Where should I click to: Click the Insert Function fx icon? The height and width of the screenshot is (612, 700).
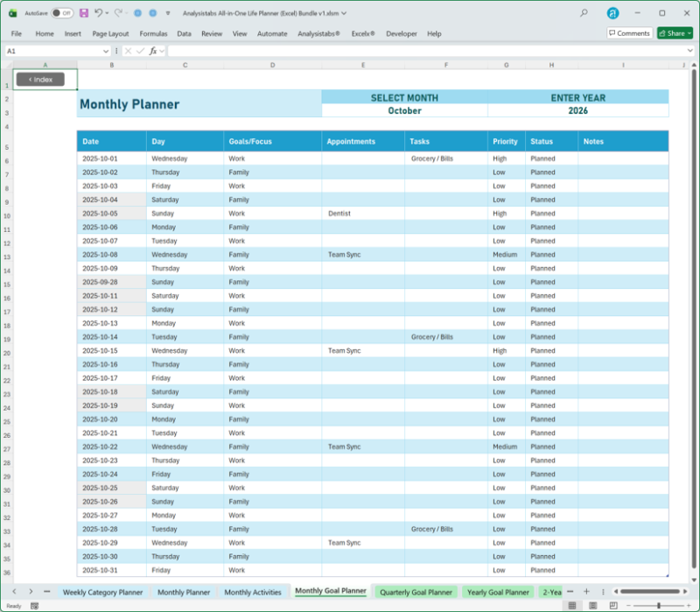coord(153,51)
